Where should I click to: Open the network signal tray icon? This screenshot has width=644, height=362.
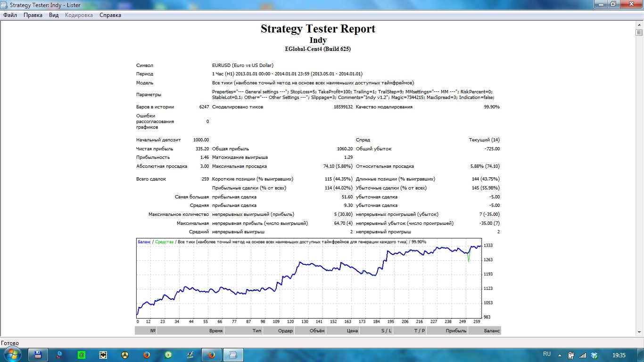point(583,355)
